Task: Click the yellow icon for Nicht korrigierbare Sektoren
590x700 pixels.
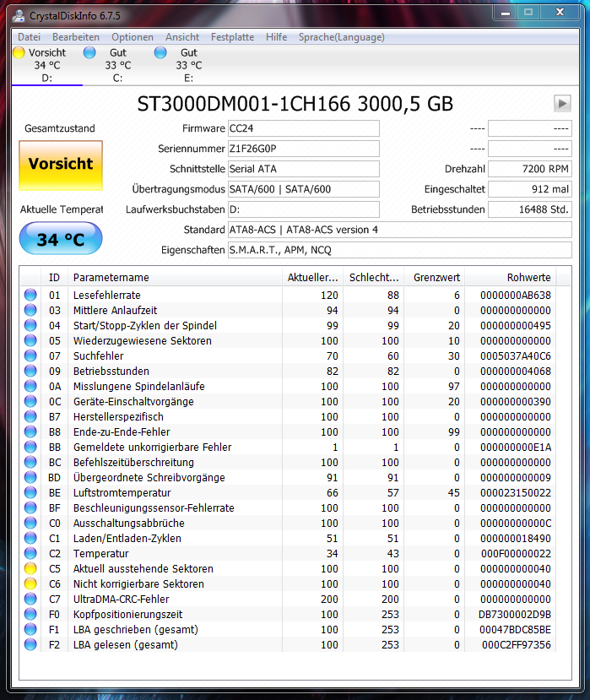Action: pos(30,583)
